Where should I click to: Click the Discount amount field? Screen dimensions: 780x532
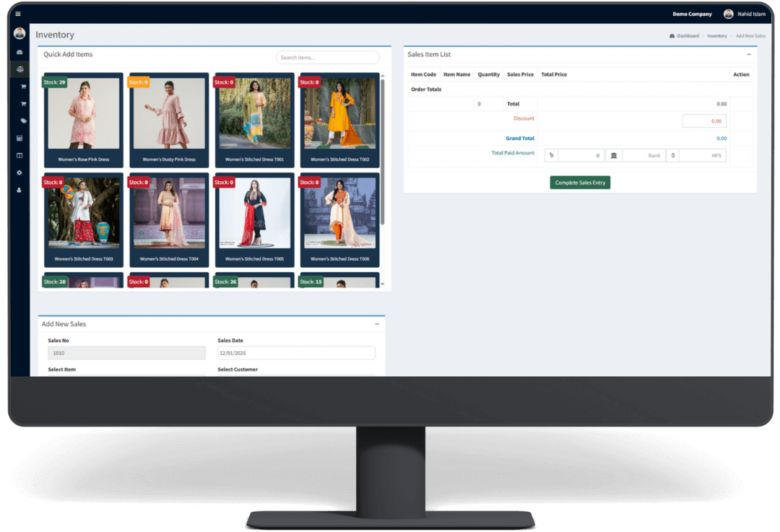click(x=704, y=121)
